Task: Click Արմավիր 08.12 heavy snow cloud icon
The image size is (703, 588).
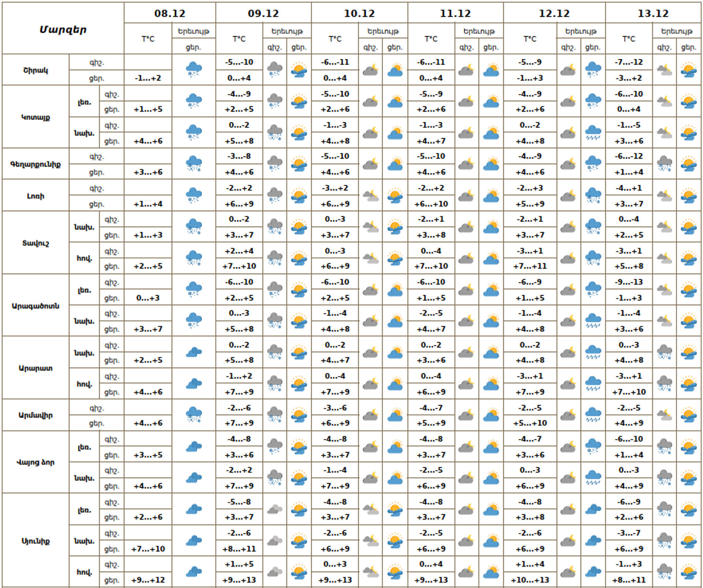Action: [x=194, y=414]
